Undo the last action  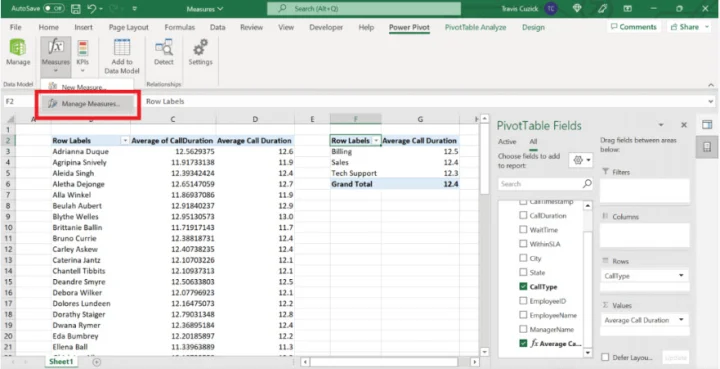point(91,9)
